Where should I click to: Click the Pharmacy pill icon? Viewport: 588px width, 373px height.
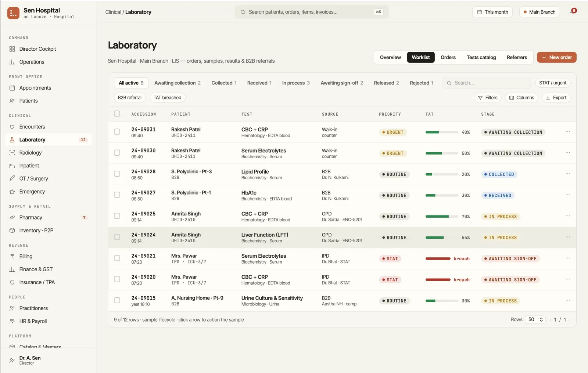pos(12,218)
